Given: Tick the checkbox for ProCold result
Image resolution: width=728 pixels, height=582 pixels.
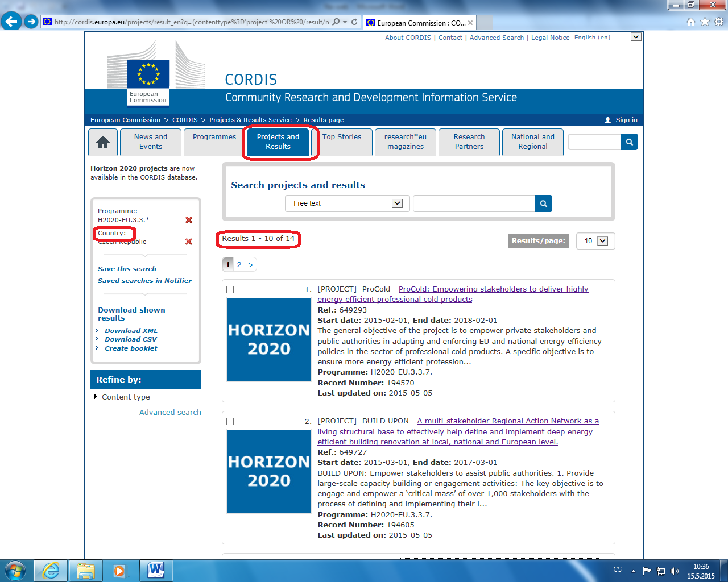Looking at the screenshot, I should (230, 290).
